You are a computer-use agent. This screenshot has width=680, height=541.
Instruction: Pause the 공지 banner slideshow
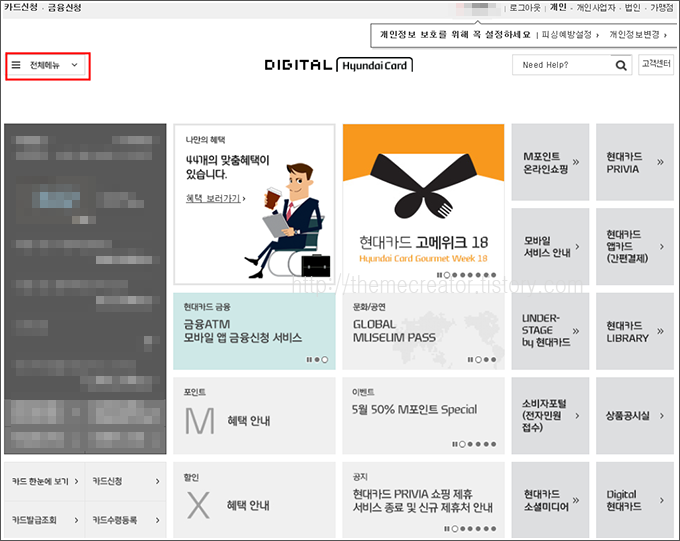[x=447, y=529]
